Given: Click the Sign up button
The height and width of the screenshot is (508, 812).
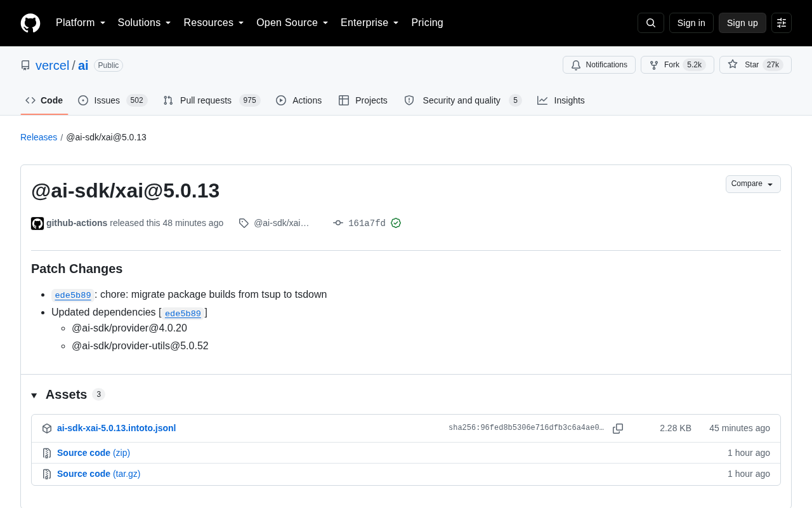Looking at the screenshot, I should point(742,23).
